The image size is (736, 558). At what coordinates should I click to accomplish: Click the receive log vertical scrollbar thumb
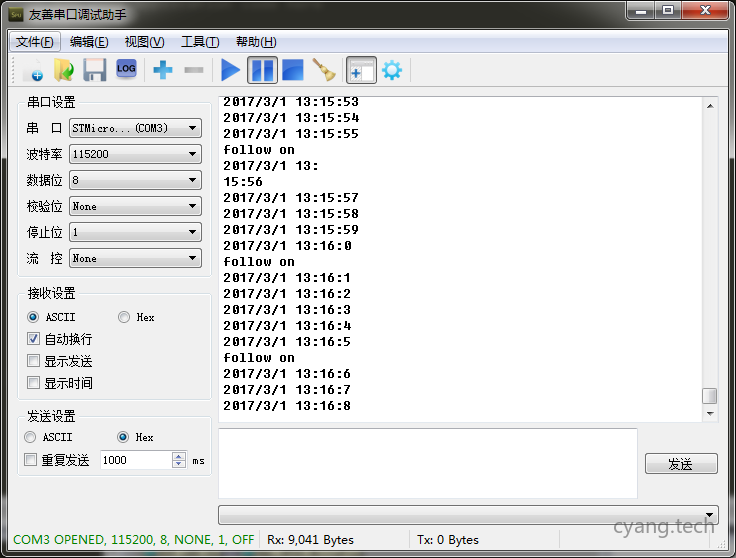click(709, 396)
